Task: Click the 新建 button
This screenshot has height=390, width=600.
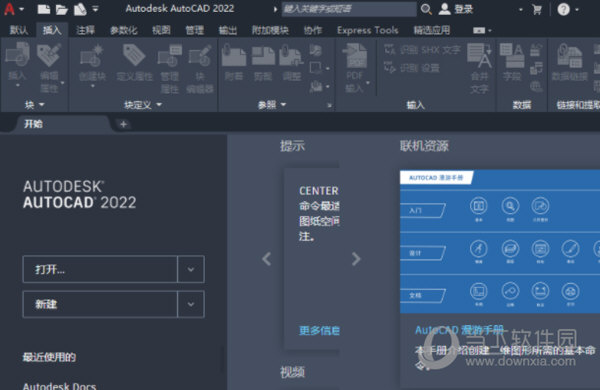Action: [x=100, y=304]
